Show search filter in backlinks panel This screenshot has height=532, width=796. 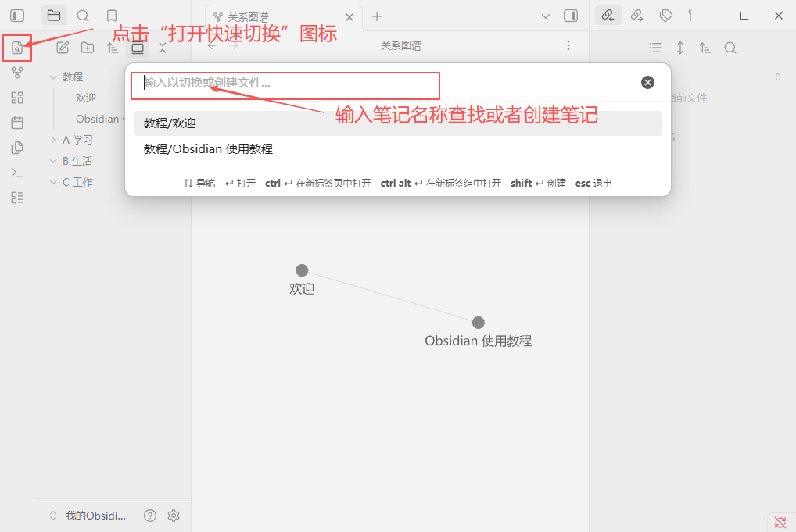(x=730, y=48)
